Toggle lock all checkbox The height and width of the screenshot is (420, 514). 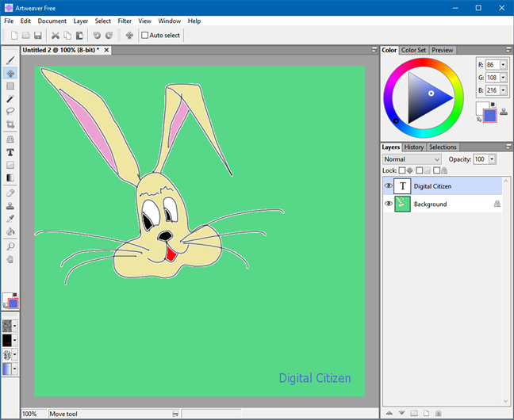[436, 170]
